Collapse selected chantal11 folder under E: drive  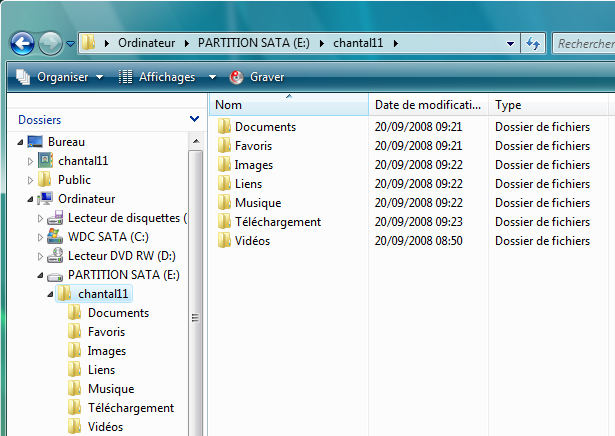tap(50, 294)
